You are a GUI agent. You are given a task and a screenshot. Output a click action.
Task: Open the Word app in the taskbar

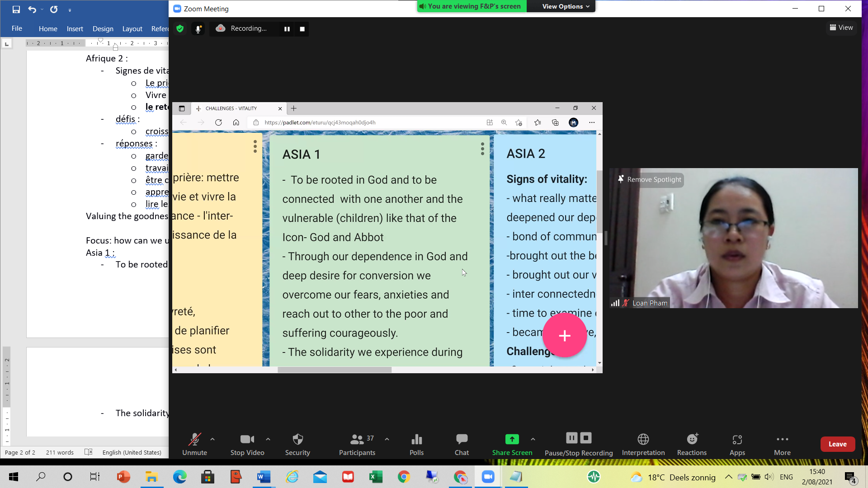[x=264, y=477]
